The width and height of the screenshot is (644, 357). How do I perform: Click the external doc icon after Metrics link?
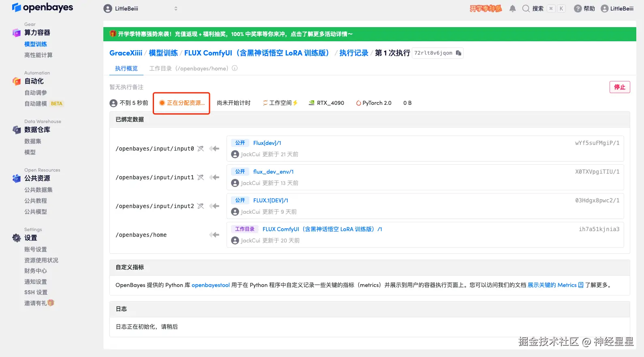[581, 285]
